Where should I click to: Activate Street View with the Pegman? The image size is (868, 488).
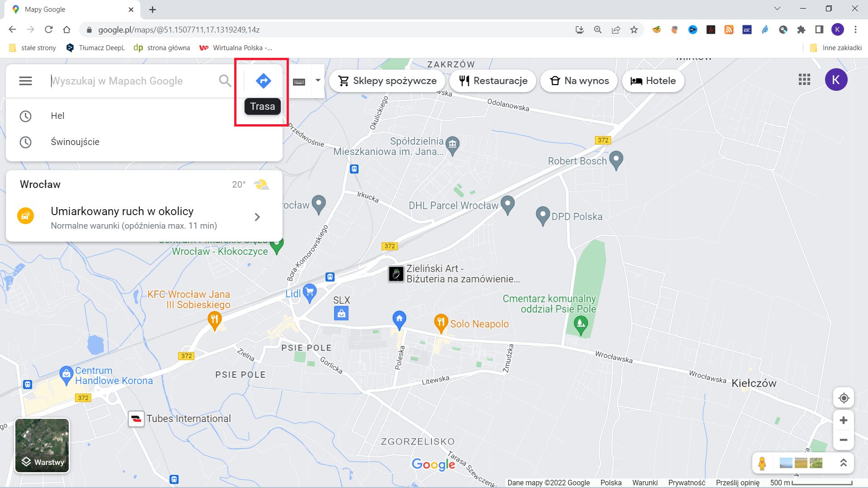click(x=762, y=463)
